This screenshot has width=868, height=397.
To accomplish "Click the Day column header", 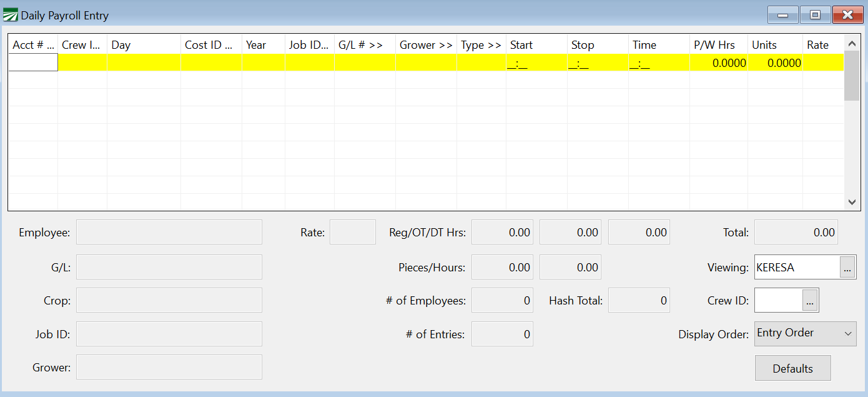I will pyautogui.click(x=144, y=45).
